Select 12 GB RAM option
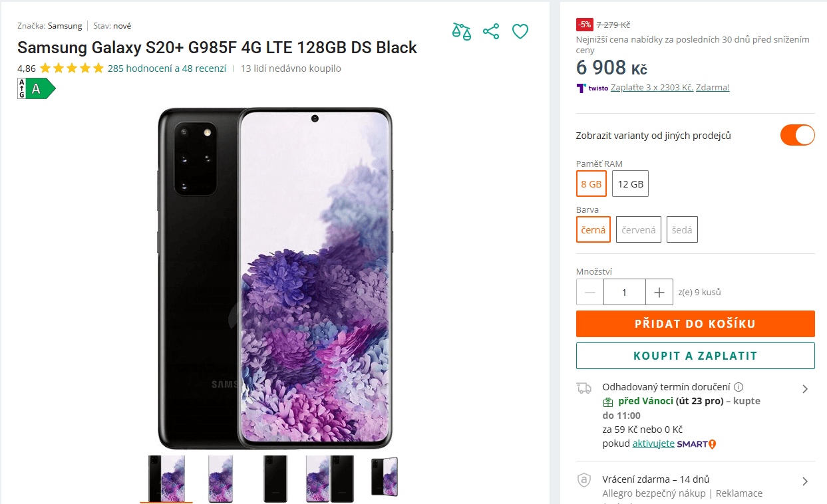The image size is (827, 504). pos(630,184)
